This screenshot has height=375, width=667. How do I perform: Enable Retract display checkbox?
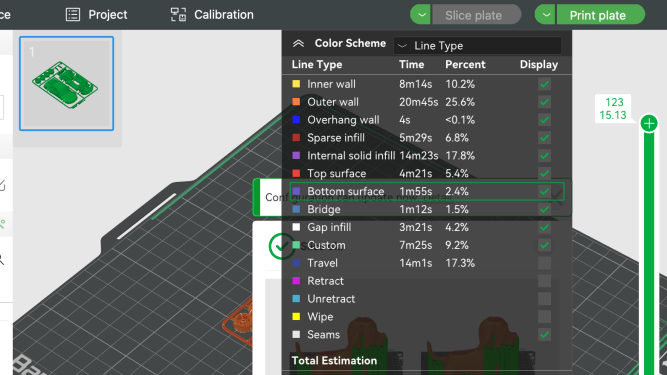click(x=544, y=281)
